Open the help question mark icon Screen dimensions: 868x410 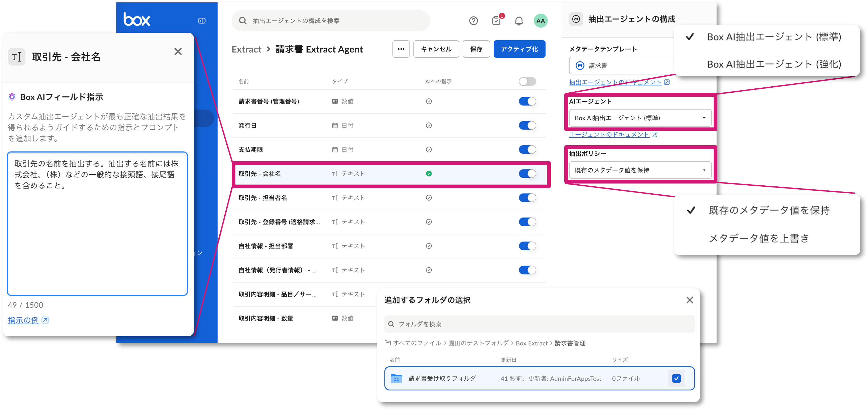[x=473, y=21]
